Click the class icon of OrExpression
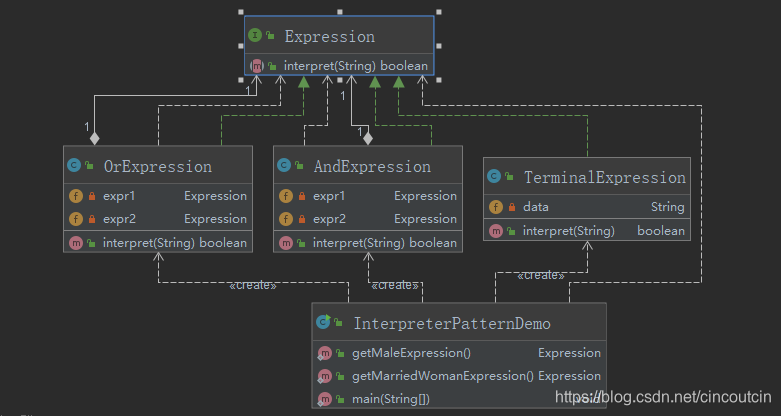The height and width of the screenshot is (416, 781). click(x=74, y=165)
